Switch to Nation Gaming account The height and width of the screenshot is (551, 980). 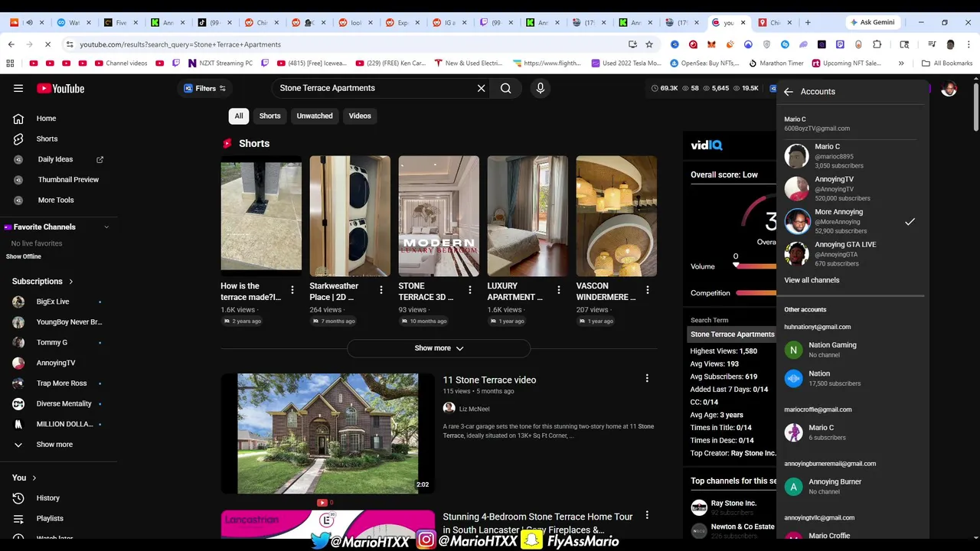point(850,350)
